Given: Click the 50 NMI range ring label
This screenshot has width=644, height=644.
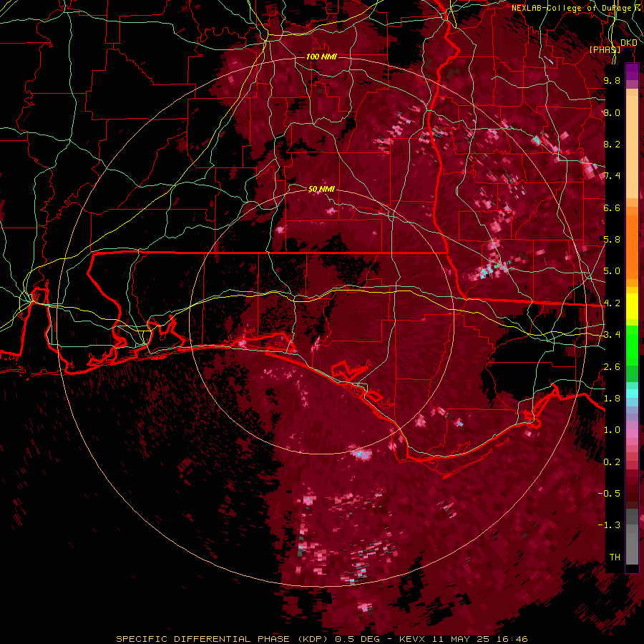Looking at the screenshot, I should coord(321,189).
